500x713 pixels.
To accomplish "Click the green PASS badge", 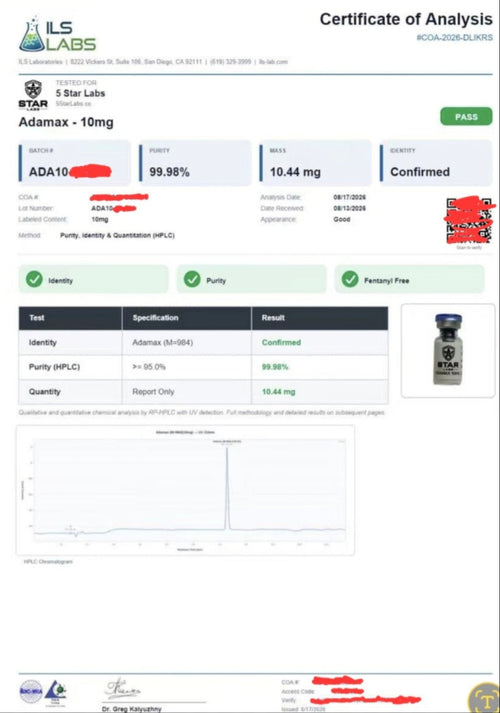I will click(x=466, y=116).
